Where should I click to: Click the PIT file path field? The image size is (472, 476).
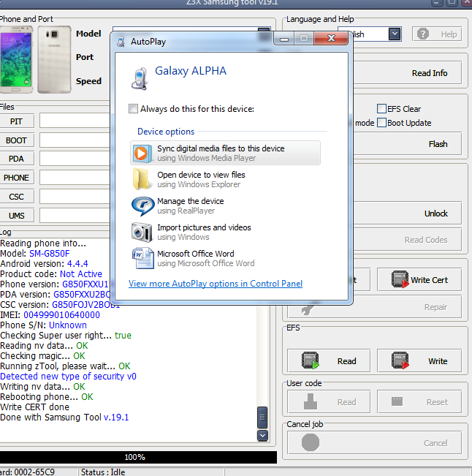coord(75,121)
